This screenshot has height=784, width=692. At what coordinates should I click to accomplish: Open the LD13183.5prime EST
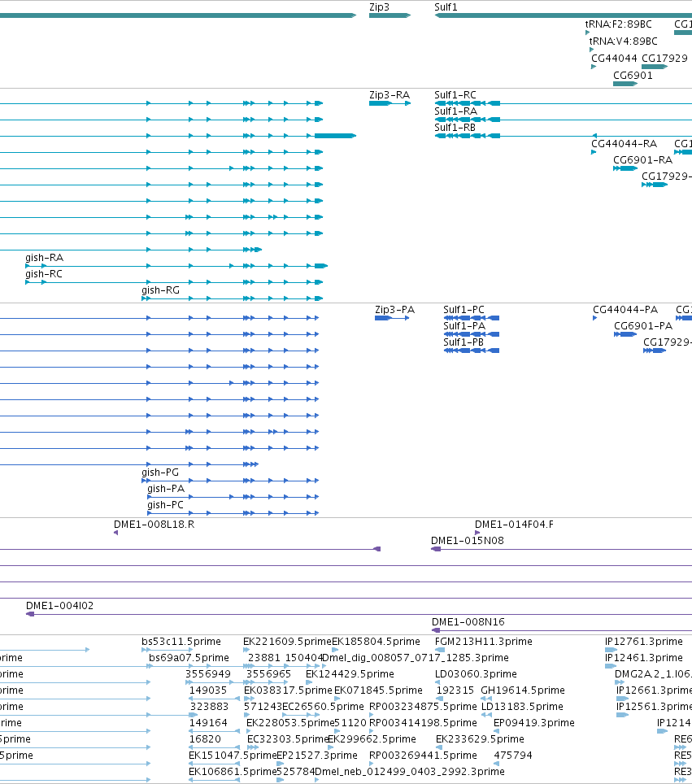(486, 715)
